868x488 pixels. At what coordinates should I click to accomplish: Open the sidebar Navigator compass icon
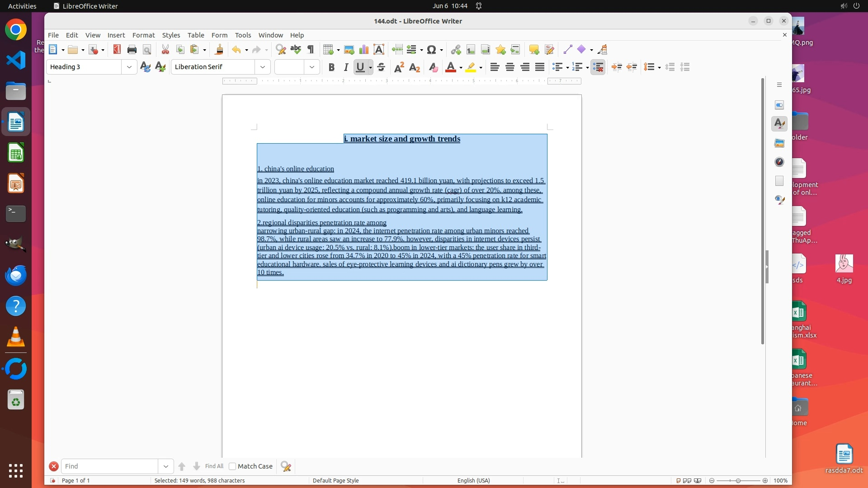coord(779,162)
